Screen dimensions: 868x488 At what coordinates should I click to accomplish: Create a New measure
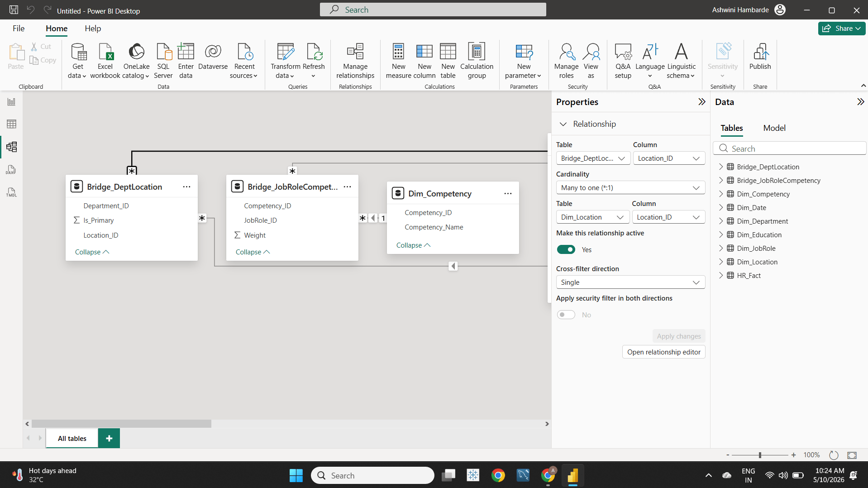pyautogui.click(x=398, y=61)
